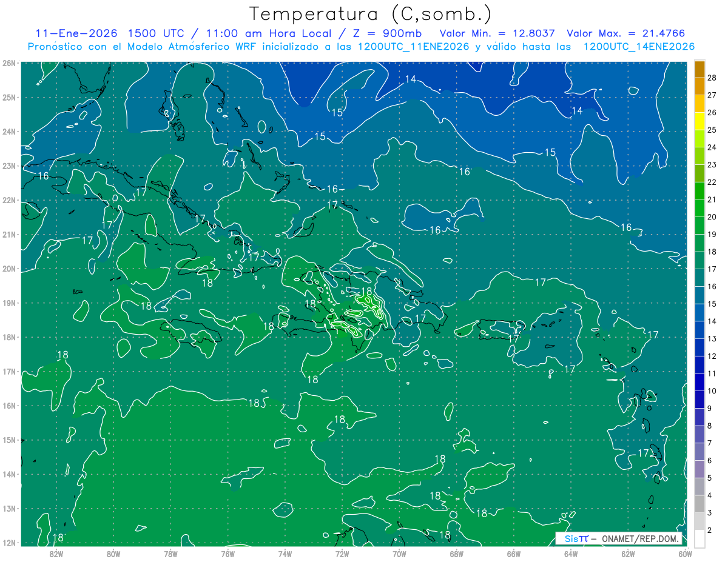Click the '17N' latitude axis label
Screen dimensions: 728x562
[x=9, y=371]
